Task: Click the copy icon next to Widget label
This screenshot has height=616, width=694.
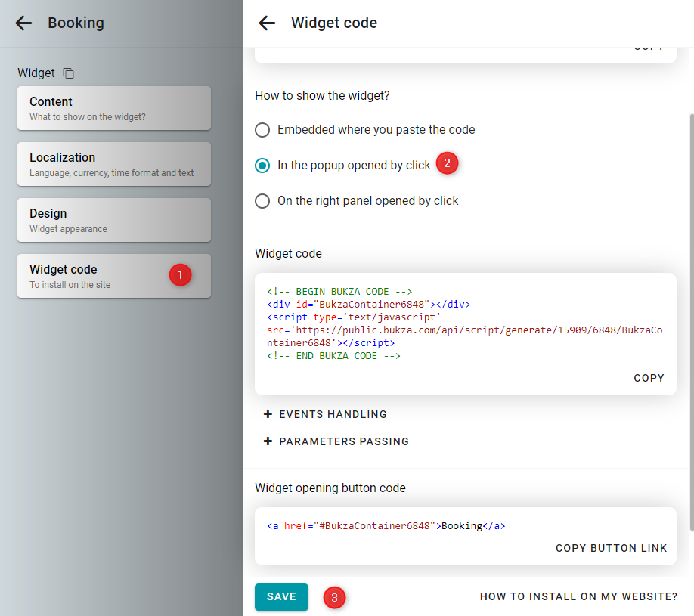Action: (69, 73)
